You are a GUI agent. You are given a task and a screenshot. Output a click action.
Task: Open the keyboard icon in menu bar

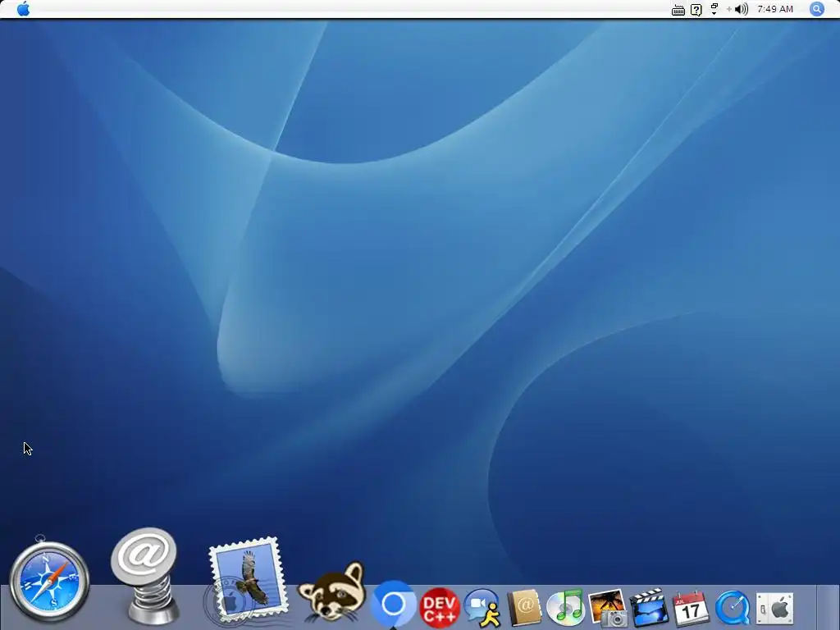pos(678,10)
